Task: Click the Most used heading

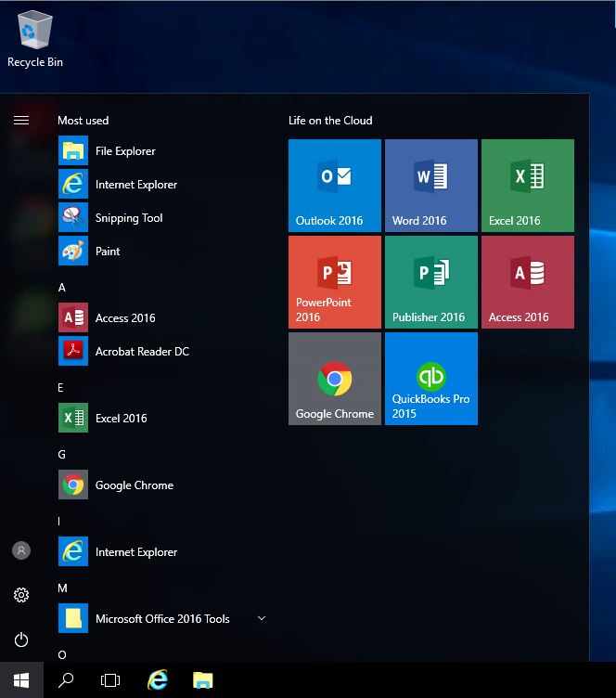Action: [x=83, y=121]
